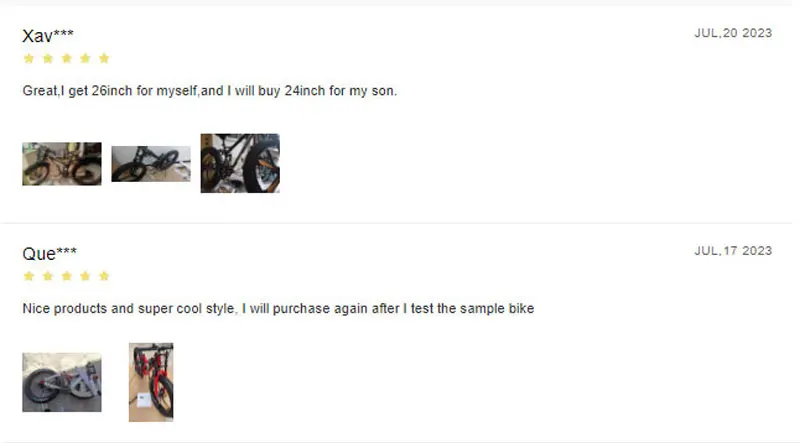Click fourth star of Que's rating
This screenshot has width=800, height=443.
click(85, 276)
